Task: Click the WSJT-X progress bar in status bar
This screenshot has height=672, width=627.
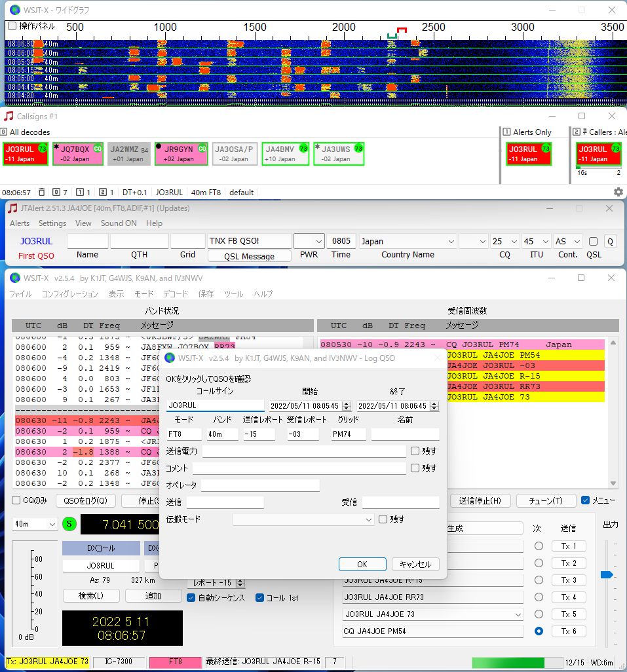Action: [517, 662]
